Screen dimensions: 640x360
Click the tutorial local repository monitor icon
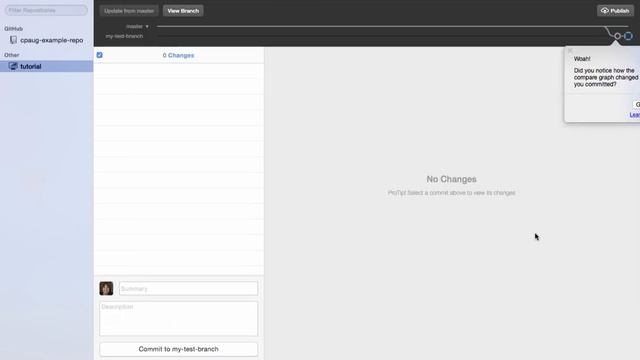click(x=13, y=66)
